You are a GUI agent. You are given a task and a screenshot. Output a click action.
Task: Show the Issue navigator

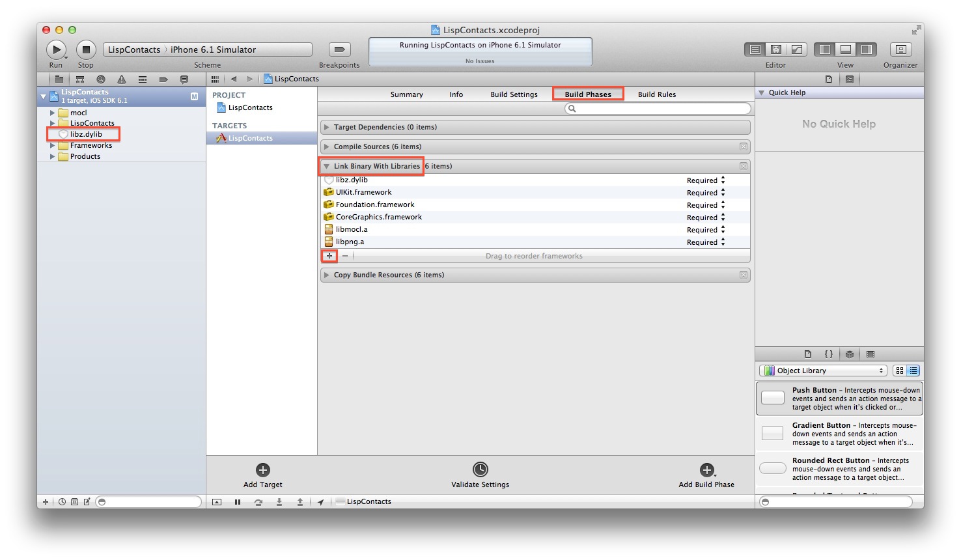[x=122, y=79]
